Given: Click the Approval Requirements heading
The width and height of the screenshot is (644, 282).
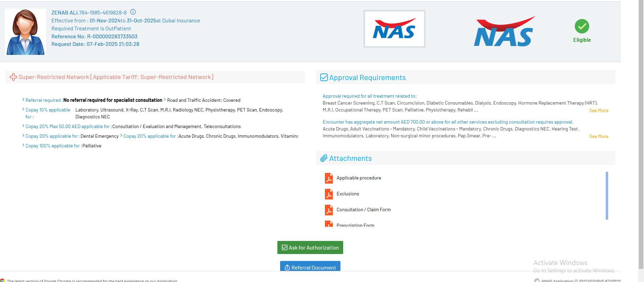Looking at the screenshot, I should click(367, 78).
